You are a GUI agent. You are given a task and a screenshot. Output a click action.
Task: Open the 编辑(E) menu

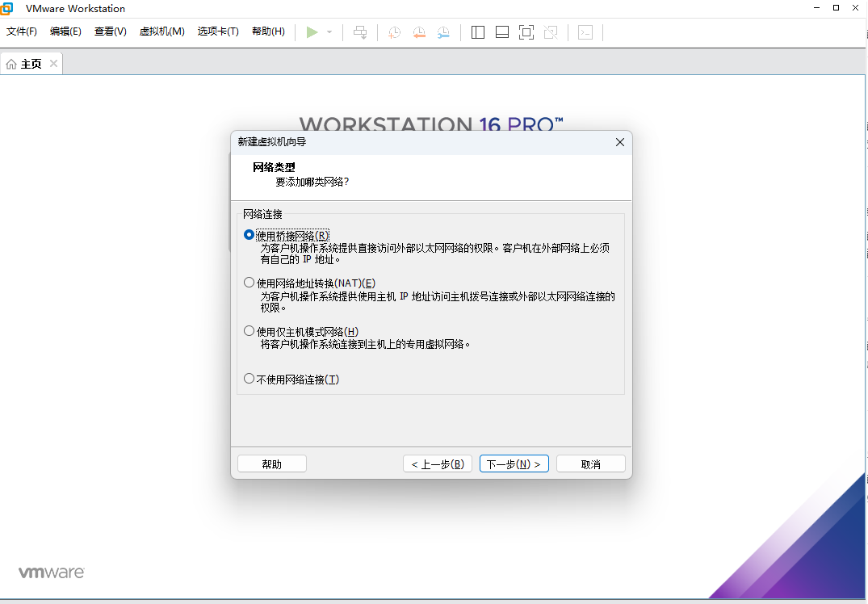click(x=65, y=31)
